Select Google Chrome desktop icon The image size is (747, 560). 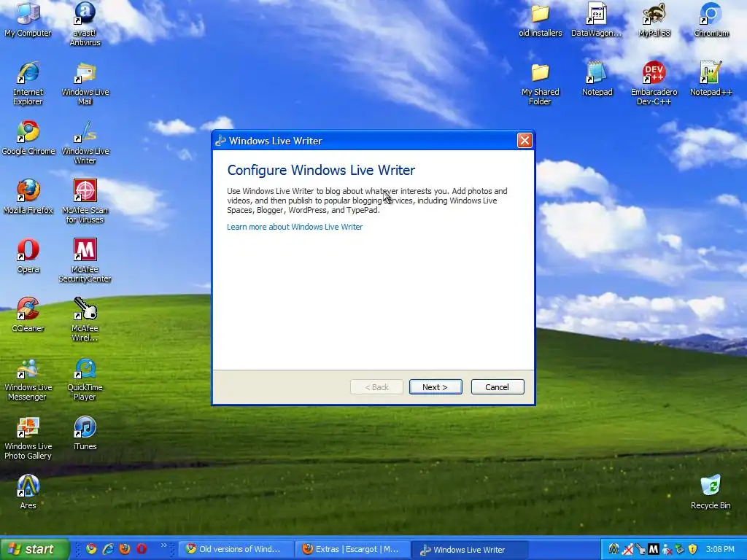28,138
